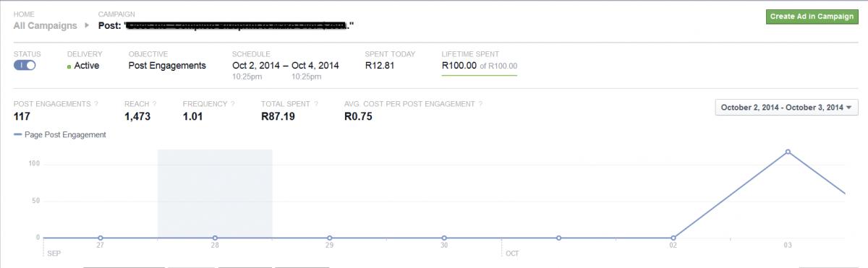The width and height of the screenshot is (868, 268).
Task: Click the breadcrumb arrow after All Campaigns
Action: (87, 25)
